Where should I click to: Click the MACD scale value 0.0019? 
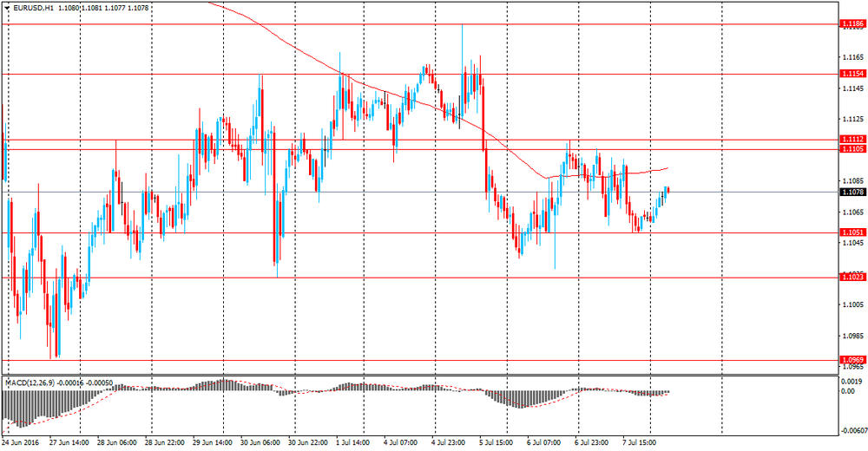[x=853, y=382]
